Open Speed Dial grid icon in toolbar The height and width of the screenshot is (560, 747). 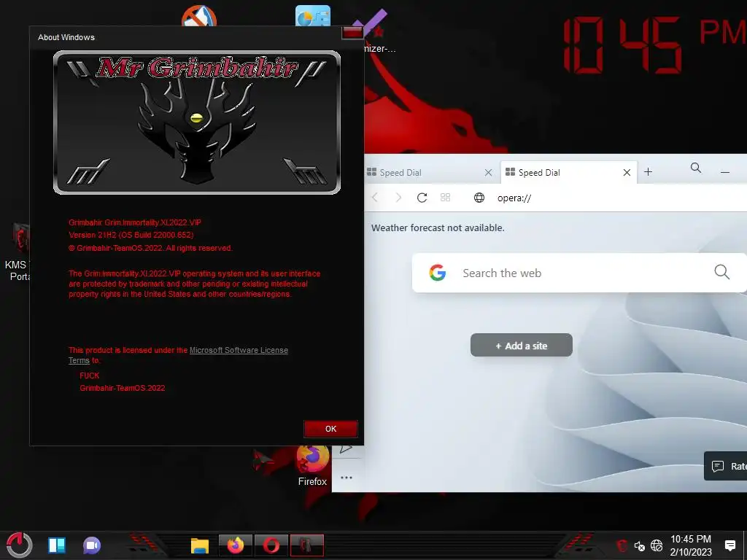pos(446,198)
